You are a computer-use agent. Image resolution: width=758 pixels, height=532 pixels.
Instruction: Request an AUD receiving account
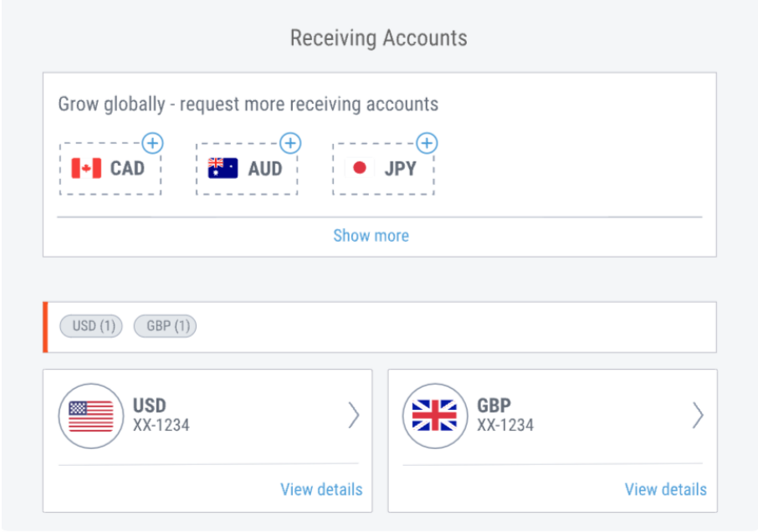click(x=247, y=169)
